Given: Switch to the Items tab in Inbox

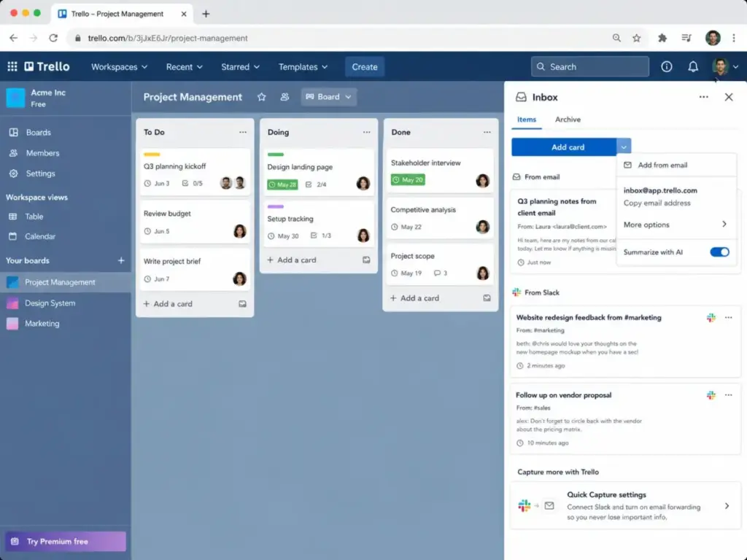Looking at the screenshot, I should pyautogui.click(x=527, y=120).
